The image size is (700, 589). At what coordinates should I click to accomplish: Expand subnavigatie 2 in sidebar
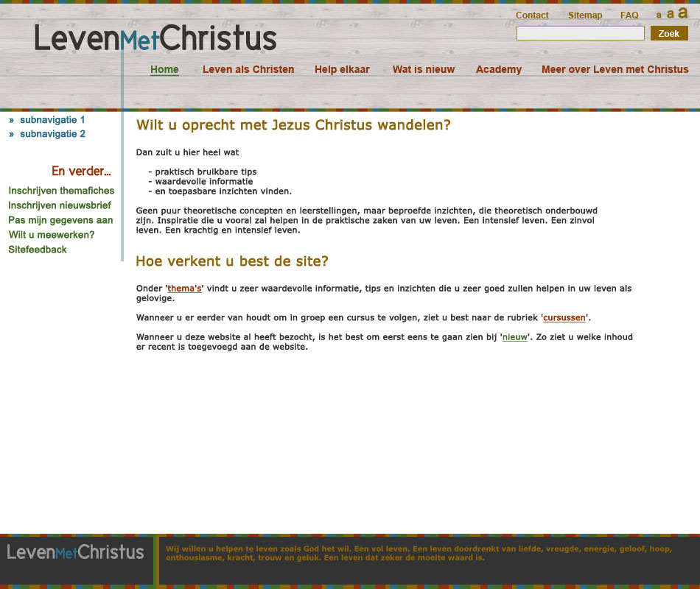pos(52,134)
